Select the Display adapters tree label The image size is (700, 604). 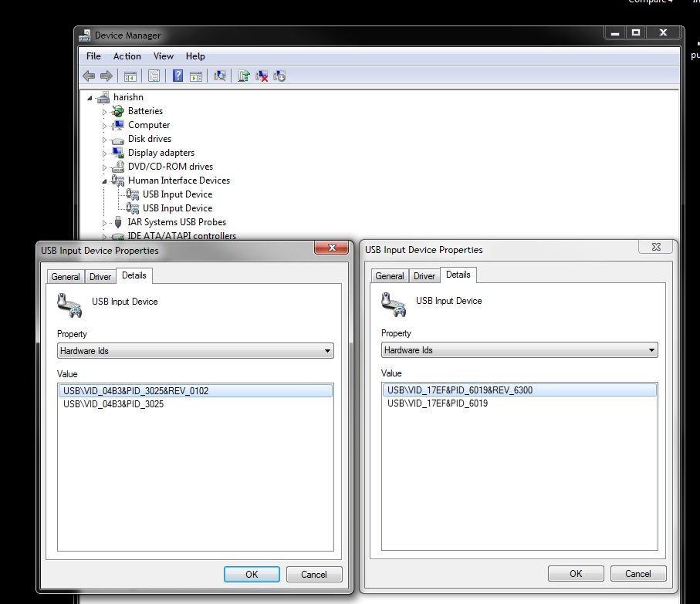[x=161, y=153]
